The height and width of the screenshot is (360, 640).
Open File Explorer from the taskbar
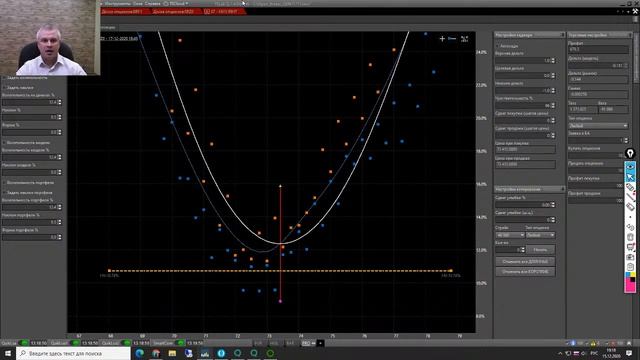(x=172, y=353)
